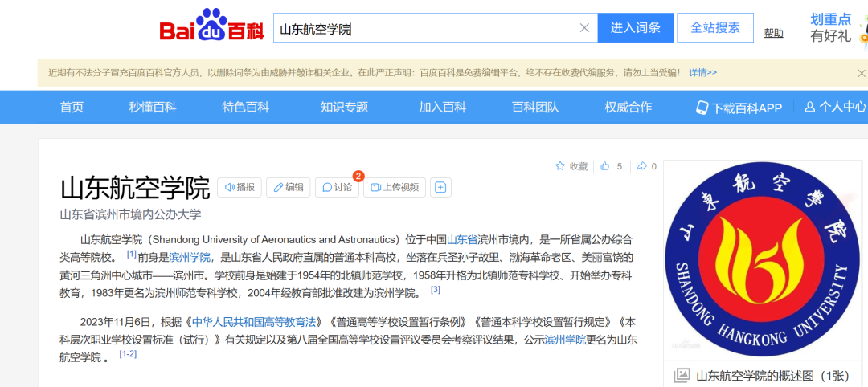Click the 进入词条 button
This screenshot has height=387, width=868.
pos(636,27)
